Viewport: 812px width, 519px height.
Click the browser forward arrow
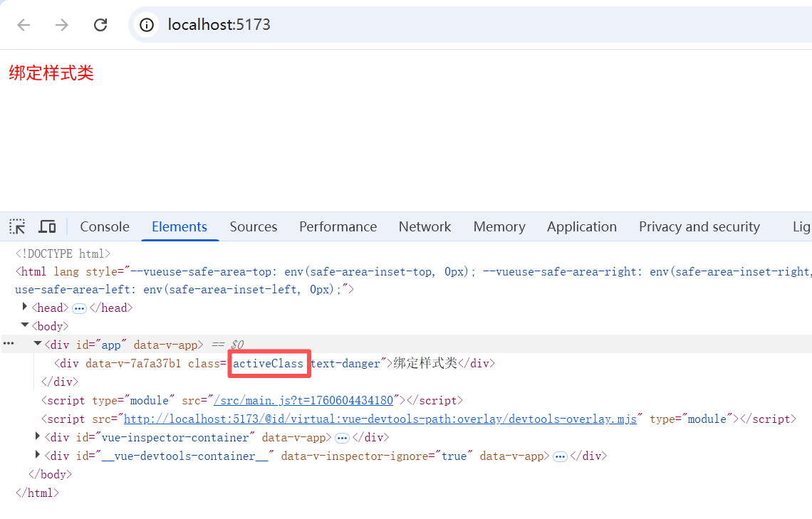click(x=62, y=25)
